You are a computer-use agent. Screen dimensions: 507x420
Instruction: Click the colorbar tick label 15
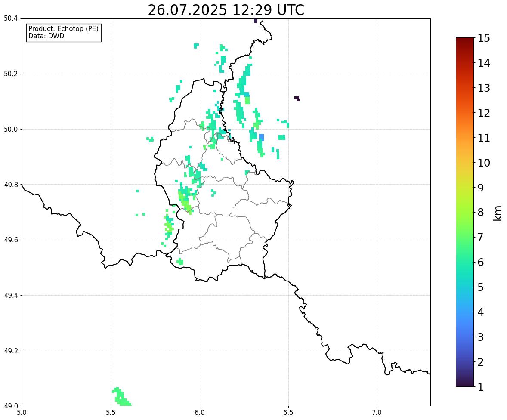pos(484,38)
